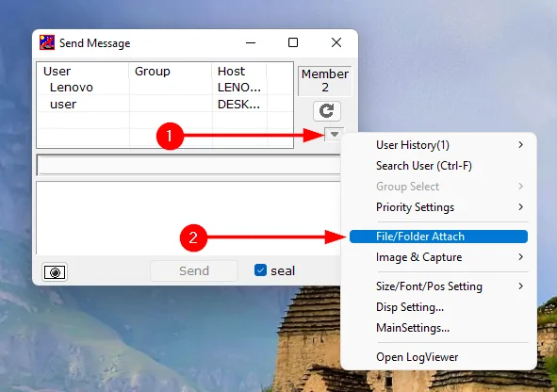Choose Disp Setting... menu item
Image resolution: width=557 pixels, height=392 pixels.
click(438, 307)
